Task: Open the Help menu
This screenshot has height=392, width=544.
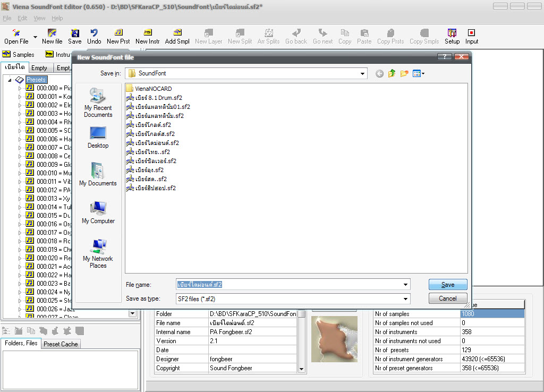Action: 57,18
